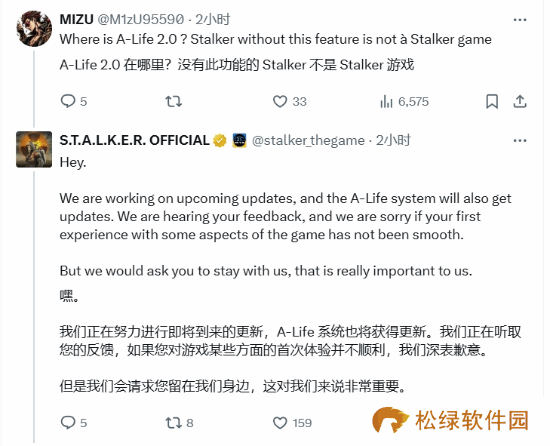Bookmark MIZU's tweet
The image size is (550, 446).
492,102
